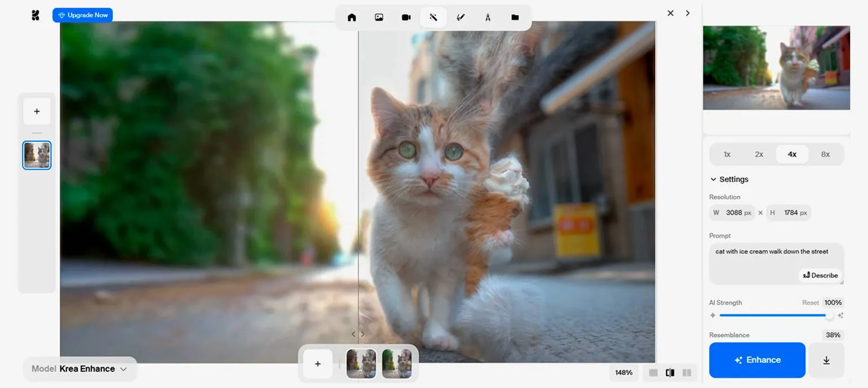
Task: Click the prompt text field
Action: click(772, 258)
